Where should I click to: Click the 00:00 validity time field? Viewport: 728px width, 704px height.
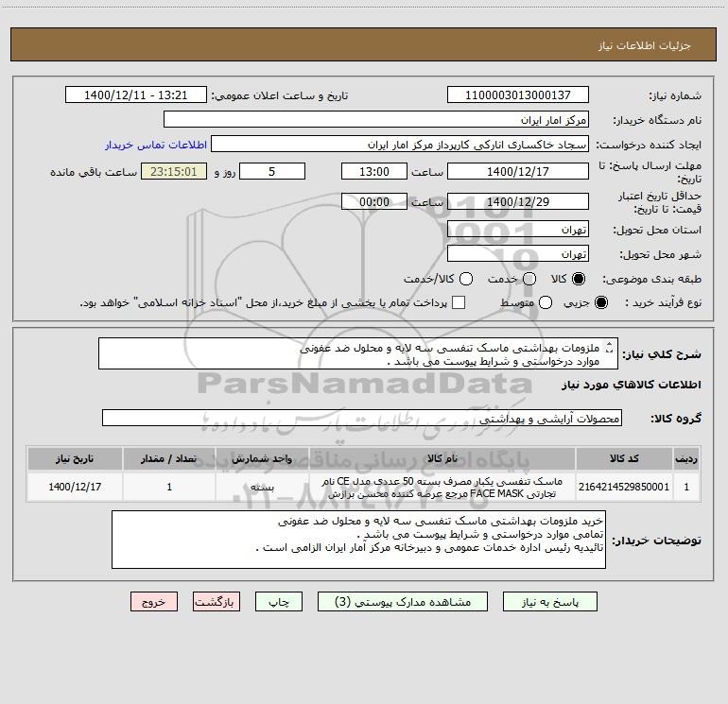pos(374,202)
